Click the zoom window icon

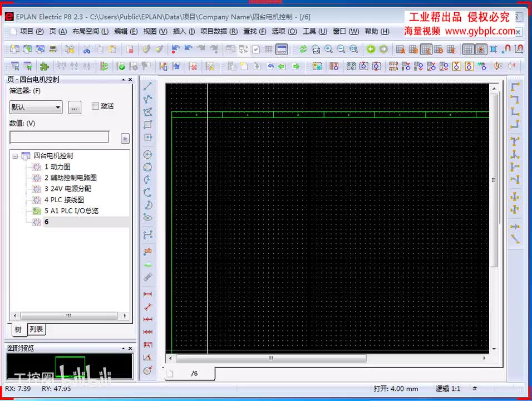click(x=316, y=50)
